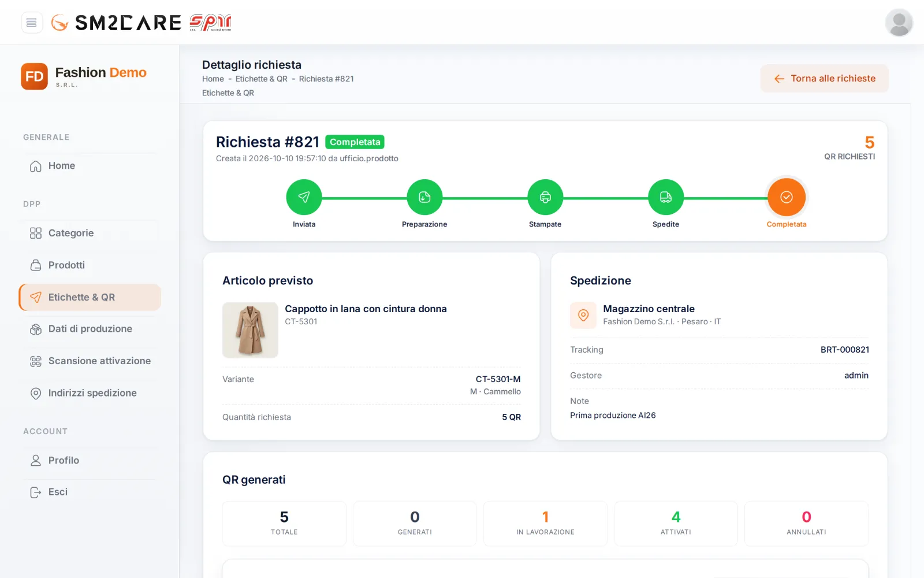Click the Home house icon in the sidebar
924x578 pixels.
36,166
